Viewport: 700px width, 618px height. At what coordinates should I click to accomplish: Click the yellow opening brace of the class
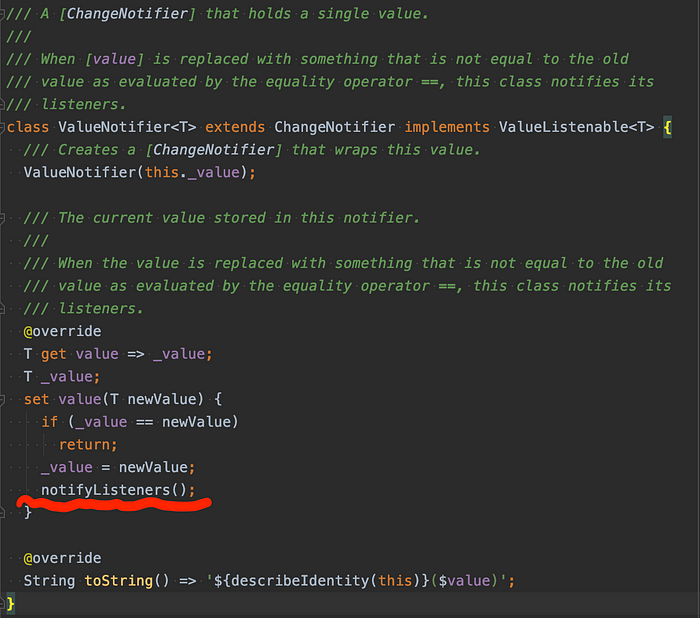(x=667, y=128)
